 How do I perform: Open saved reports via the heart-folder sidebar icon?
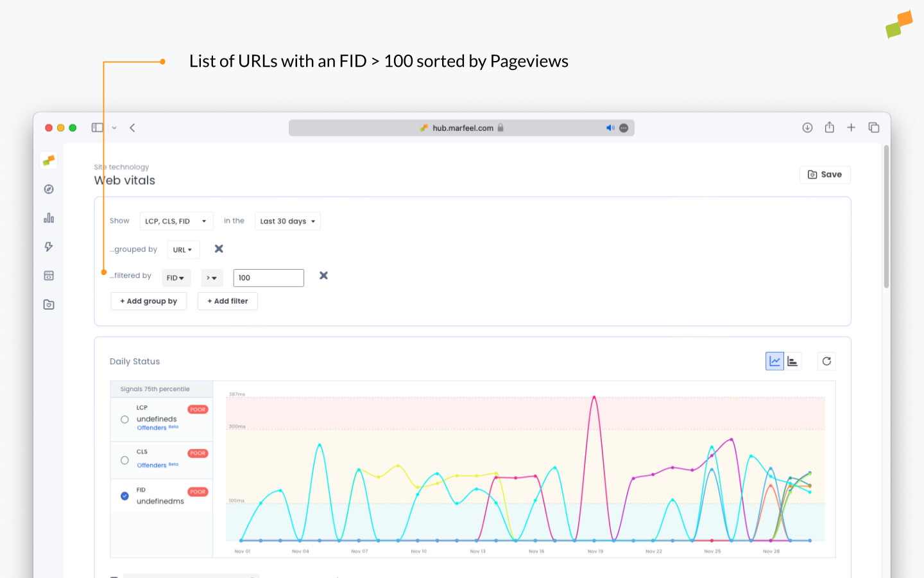[x=49, y=304]
